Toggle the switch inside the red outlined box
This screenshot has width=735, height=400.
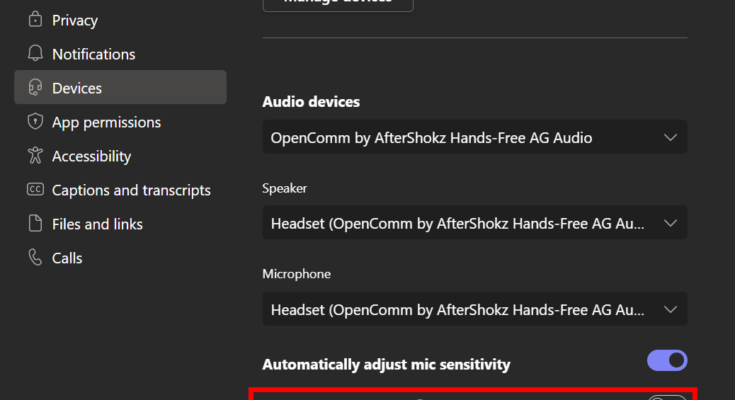[x=667, y=398]
